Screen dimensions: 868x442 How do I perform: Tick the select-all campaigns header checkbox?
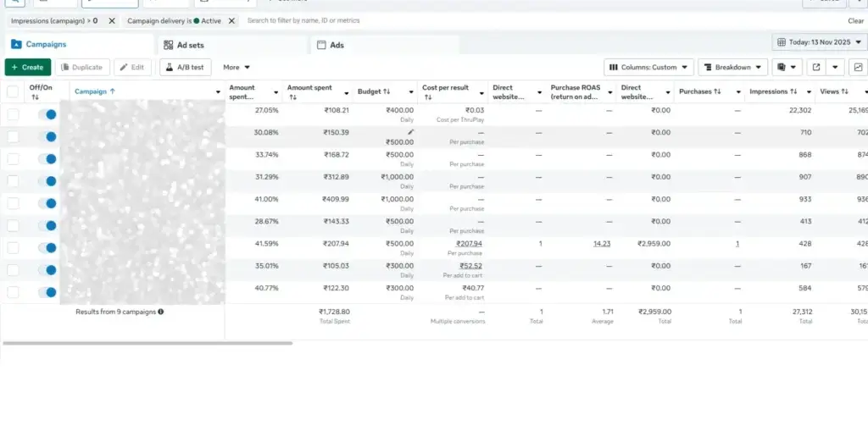(x=13, y=91)
